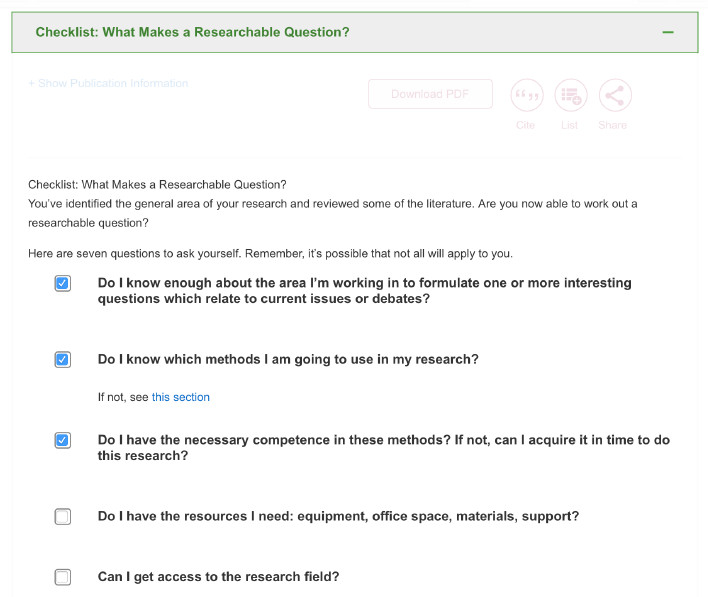This screenshot has height=597, width=708.
Task: Click the Share icon
Action: pyautogui.click(x=615, y=95)
